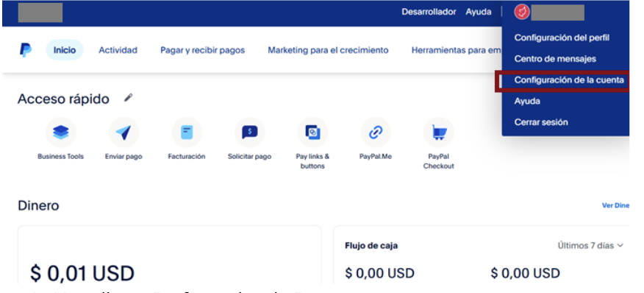Image resolution: width=644 pixels, height=293 pixels.
Task: Click Ayuda in the top header
Action: pos(479,12)
